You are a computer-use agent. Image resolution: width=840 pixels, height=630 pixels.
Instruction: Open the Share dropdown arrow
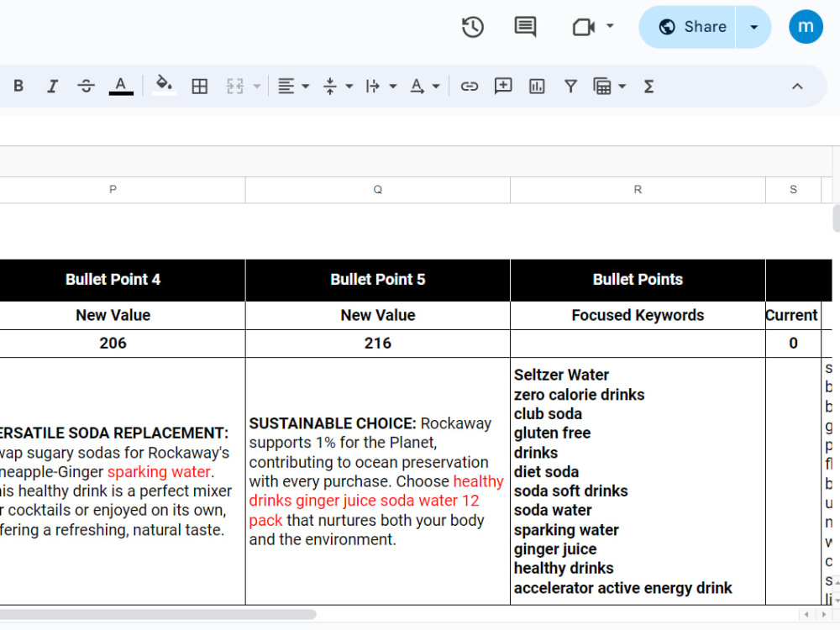coord(753,27)
